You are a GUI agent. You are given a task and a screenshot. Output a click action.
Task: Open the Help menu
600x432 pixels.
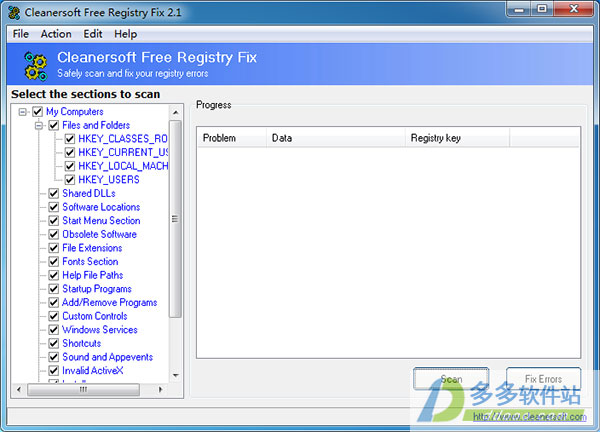coord(125,34)
